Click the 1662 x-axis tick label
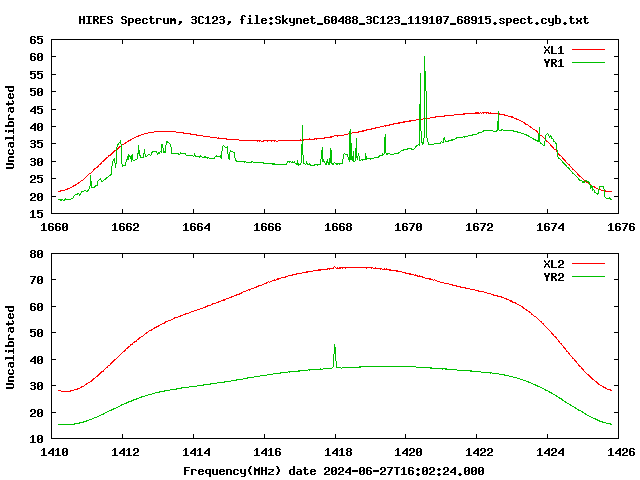This screenshot has height=480, width=640. [125, 227]
